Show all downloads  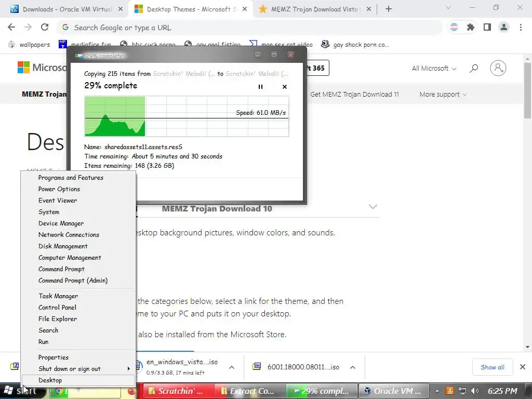pyautogui.click(x=493, y=367)
